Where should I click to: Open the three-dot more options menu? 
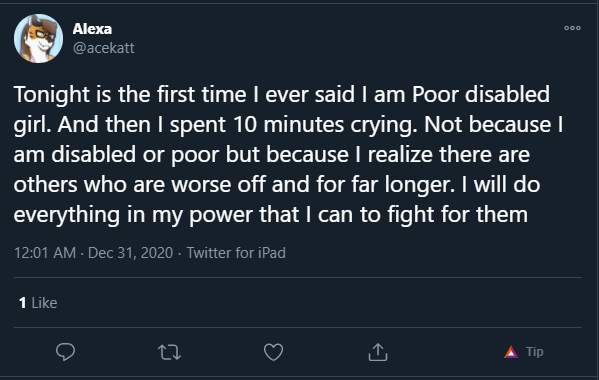pos(572,28)
